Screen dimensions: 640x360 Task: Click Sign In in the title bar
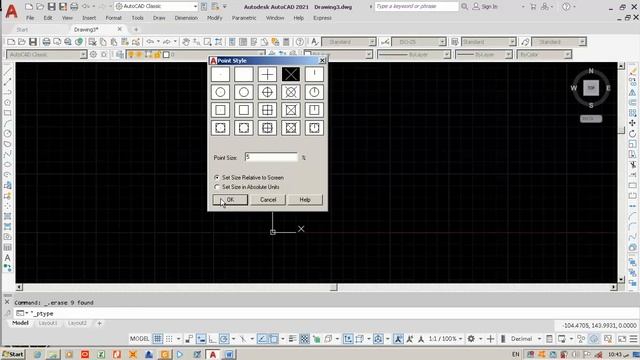(485, 7)
